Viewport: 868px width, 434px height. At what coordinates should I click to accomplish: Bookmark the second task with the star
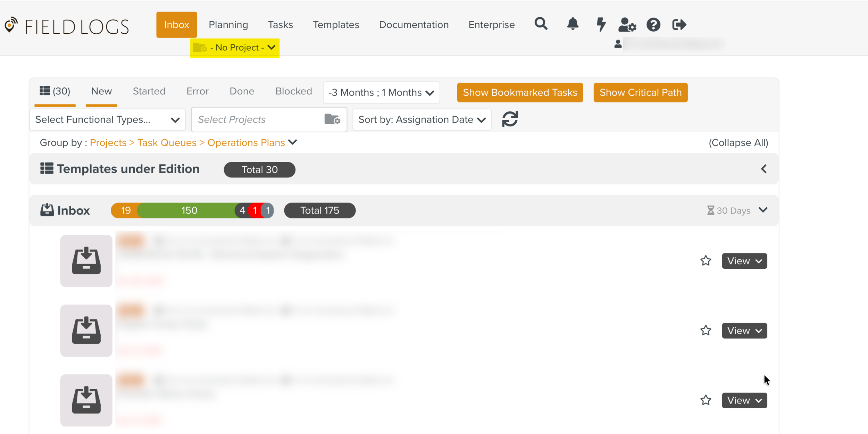tap(706, 331)
